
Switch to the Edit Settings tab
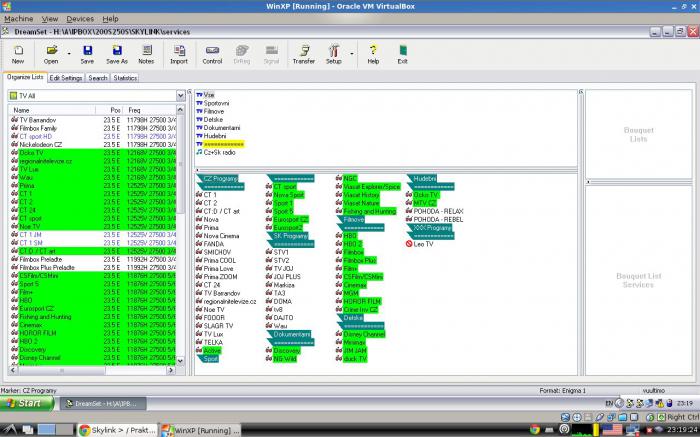pyautogui.click(x=66, y=78)
